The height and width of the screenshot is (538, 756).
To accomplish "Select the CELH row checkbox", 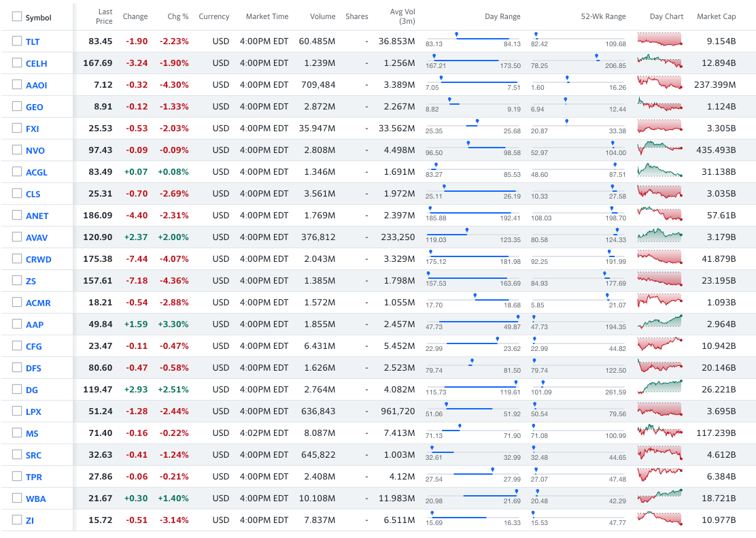I will pyautogui.click(x=17, y=63).
